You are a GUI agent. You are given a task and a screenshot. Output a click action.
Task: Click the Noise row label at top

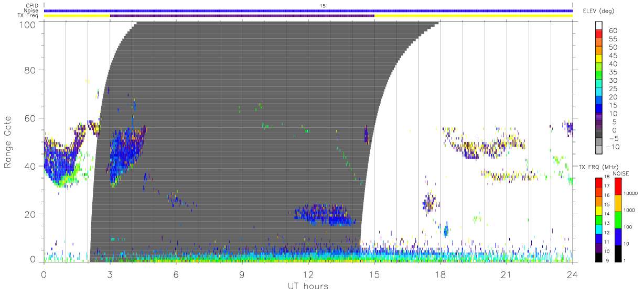point(31,10)
